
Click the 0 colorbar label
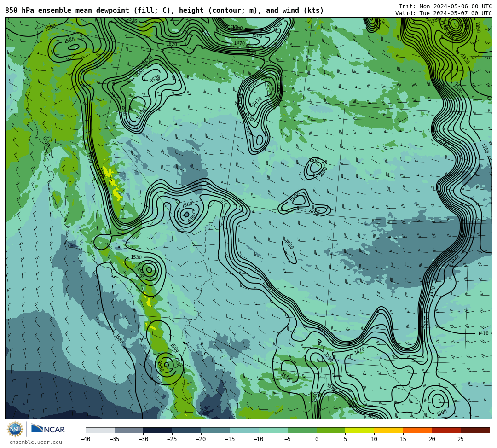316,439
